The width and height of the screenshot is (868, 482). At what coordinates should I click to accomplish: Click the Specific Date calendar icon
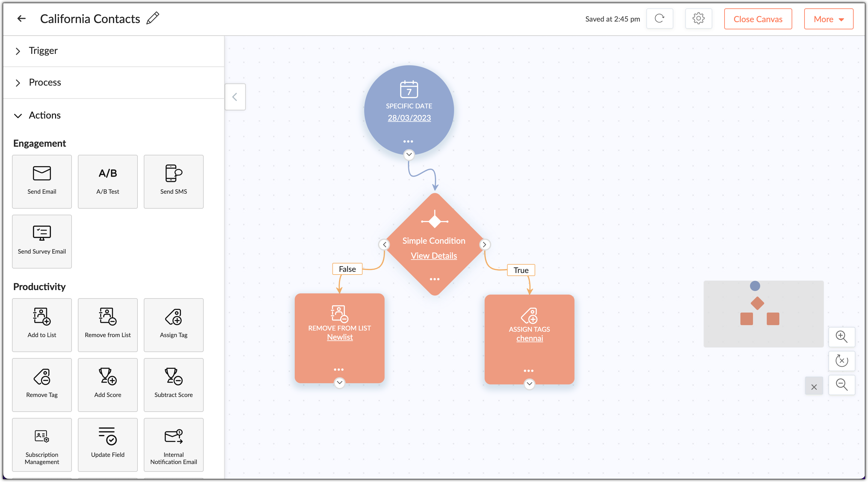tap(409, 89)
